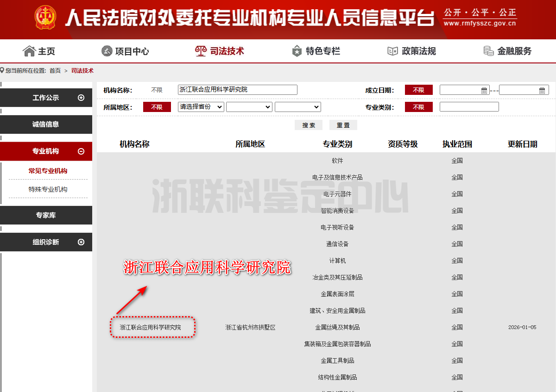Open the 请选择省份 province dropdown
The height and width of the screenshot is (392, 556).
[201, 107]
